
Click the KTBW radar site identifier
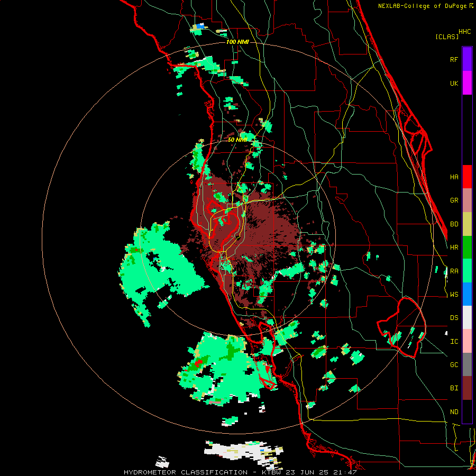272,472
